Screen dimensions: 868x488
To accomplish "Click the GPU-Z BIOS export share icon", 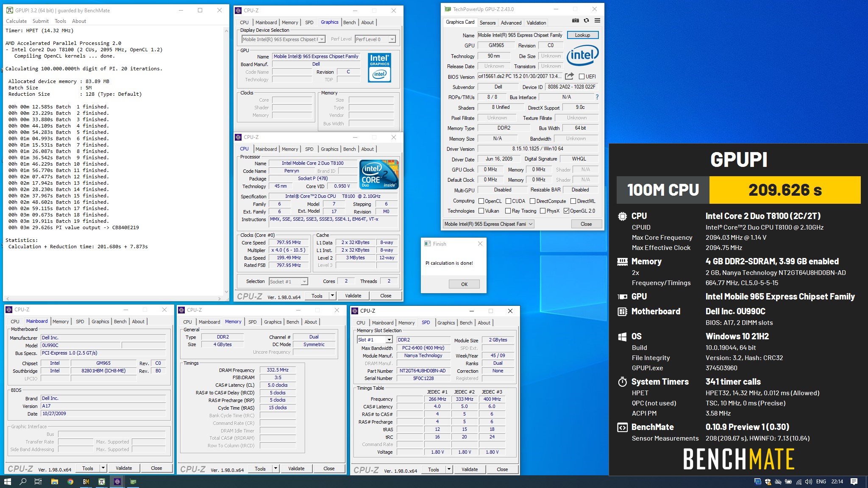I will click(569, 76).
